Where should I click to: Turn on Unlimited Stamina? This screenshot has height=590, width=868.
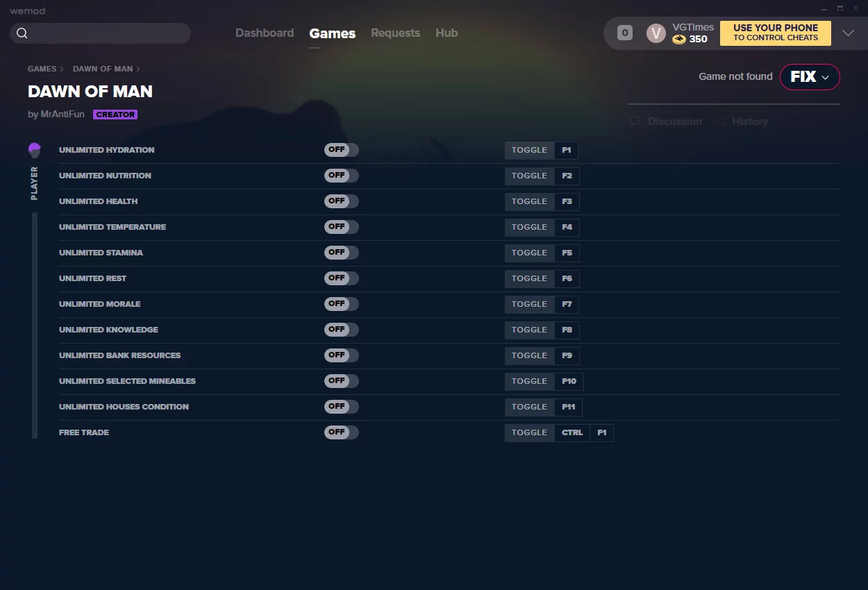342,253
